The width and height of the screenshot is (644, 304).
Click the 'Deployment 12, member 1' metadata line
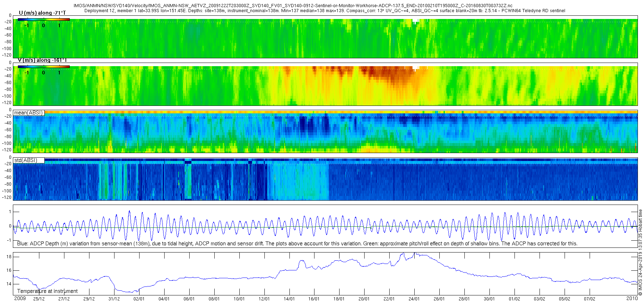tap(325, 11)
